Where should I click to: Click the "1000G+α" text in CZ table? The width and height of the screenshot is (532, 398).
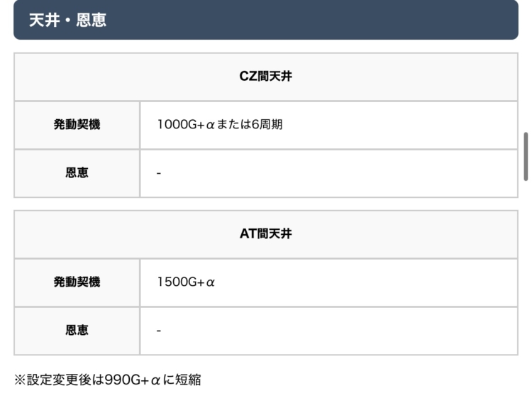pyautogui.click(x=186, y=125)
